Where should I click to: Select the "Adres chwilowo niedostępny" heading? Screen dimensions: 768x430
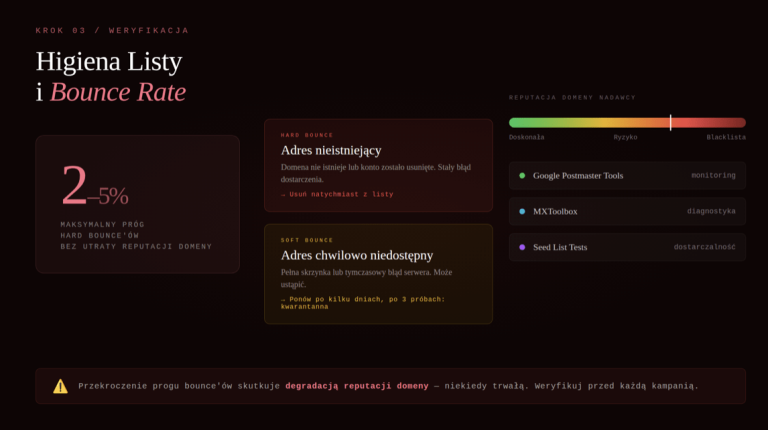click(357, 255)
